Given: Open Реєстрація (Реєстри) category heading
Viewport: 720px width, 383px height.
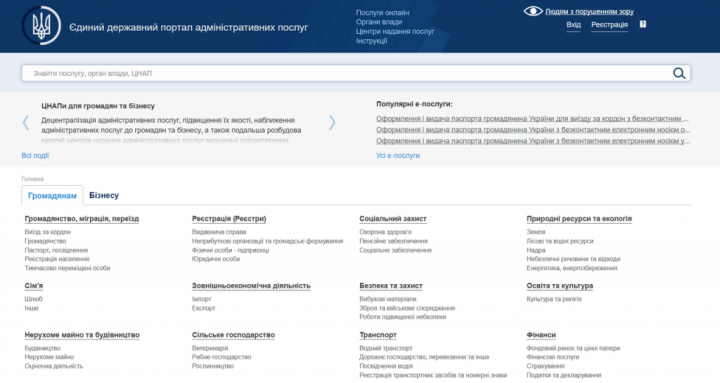Looking at the screenshot, I should (229, 219).
